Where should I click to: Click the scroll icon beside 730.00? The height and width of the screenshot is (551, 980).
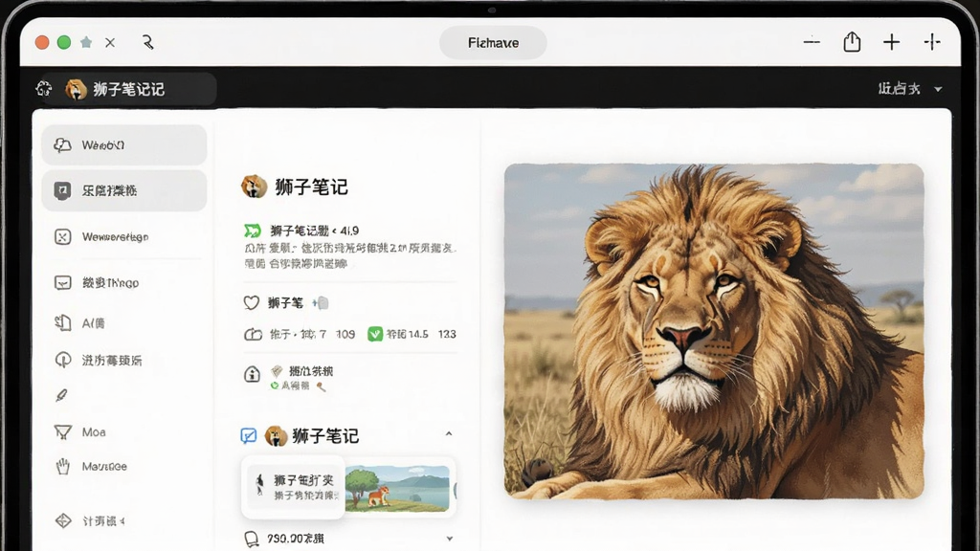click(x=252, y=539)
